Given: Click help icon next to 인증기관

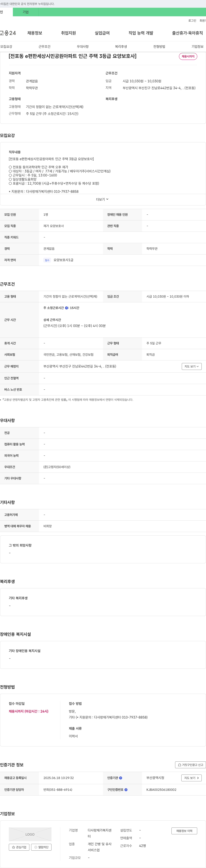Looking at the screenshot, I should pos(120,778).
